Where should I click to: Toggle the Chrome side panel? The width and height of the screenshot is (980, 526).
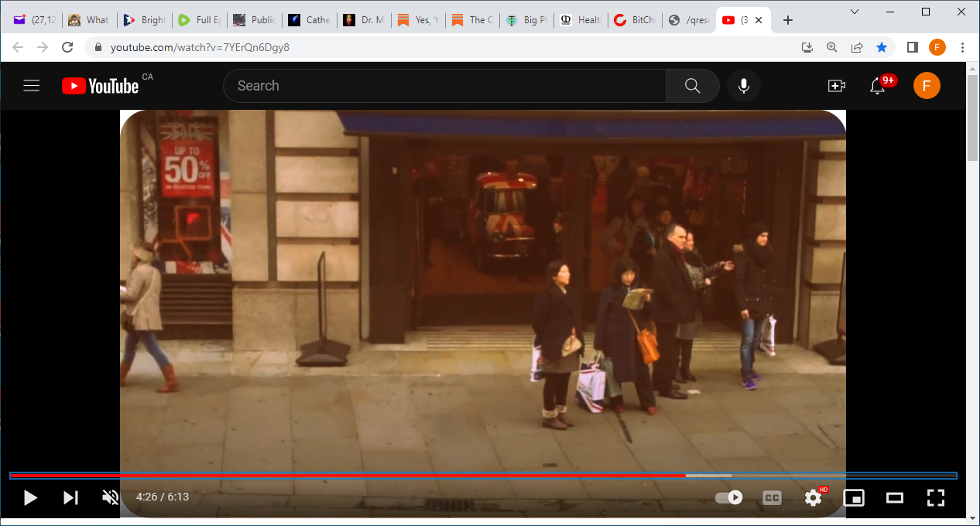[x=913, y=47]
